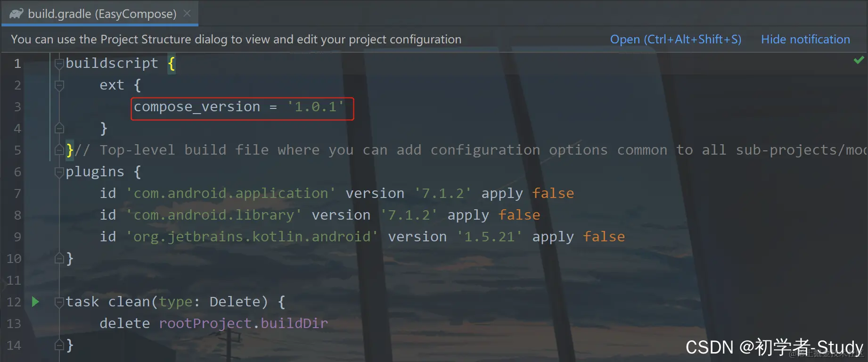
Task: Click the green checkmark inspection indicator
Action: pos(859,60)
